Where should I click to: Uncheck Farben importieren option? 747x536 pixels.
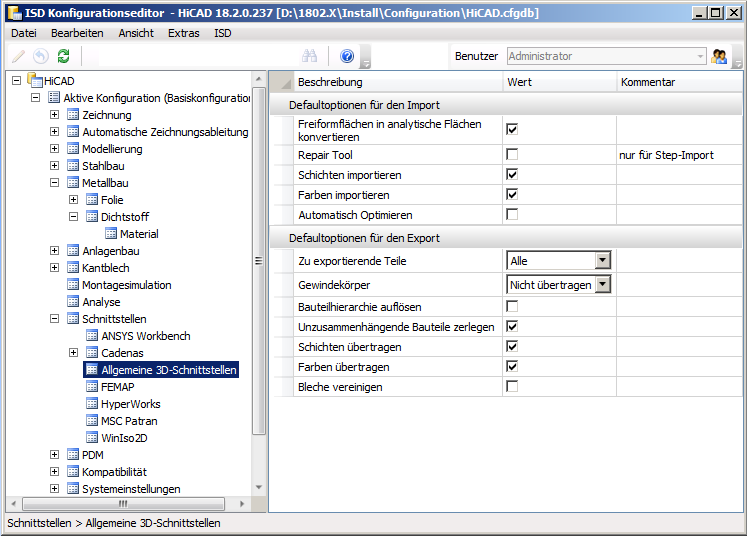click(x=512, y=195)
